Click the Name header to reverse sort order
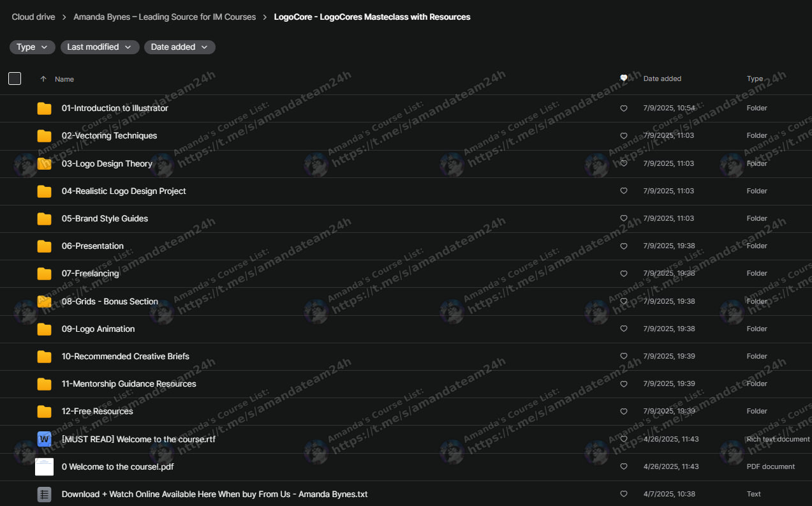This screenshot has height=506, width=812. pyautogui.click(x=64, y=78)
